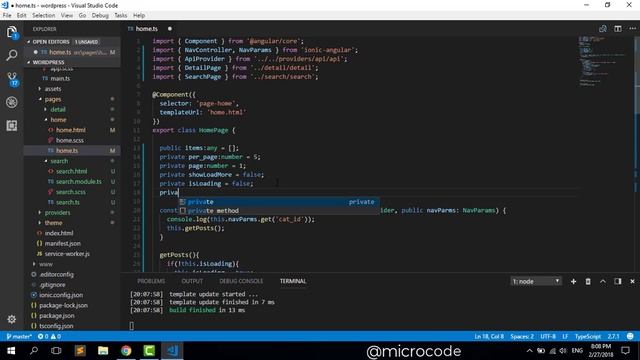
Task: Open search.module.ts in the explorer
Action: [79, 181]
